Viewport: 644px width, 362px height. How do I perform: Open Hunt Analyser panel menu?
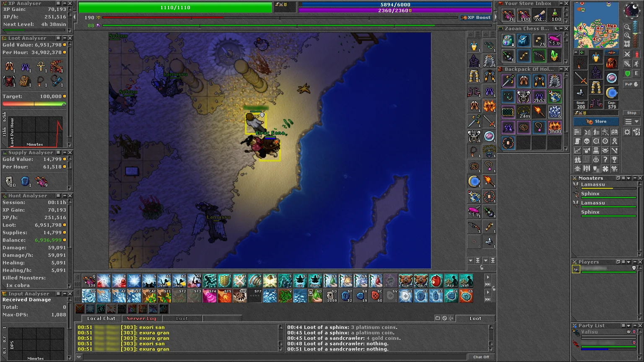pos(59,196)
